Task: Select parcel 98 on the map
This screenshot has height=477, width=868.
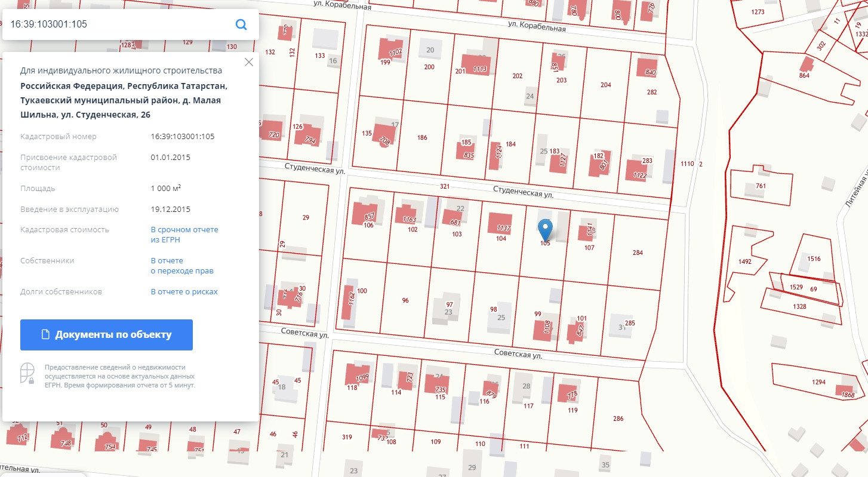Action: click(494, 309)
